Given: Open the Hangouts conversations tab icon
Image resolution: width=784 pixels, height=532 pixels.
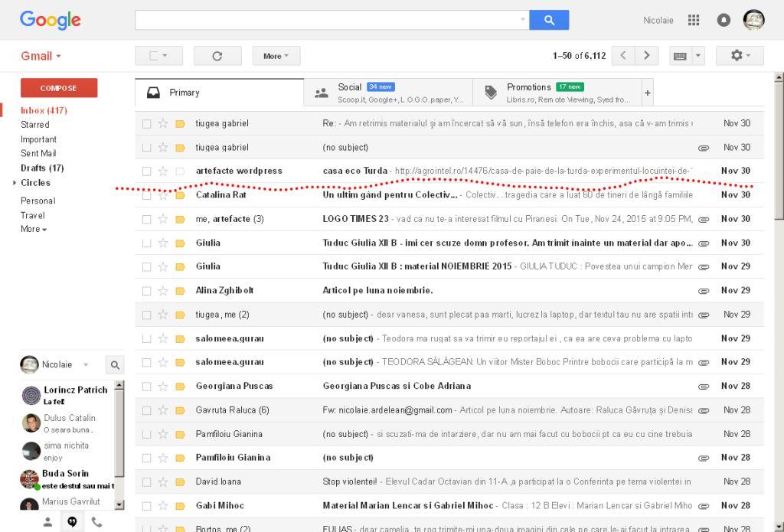Looking at the screenshot, I should point(72,521).
